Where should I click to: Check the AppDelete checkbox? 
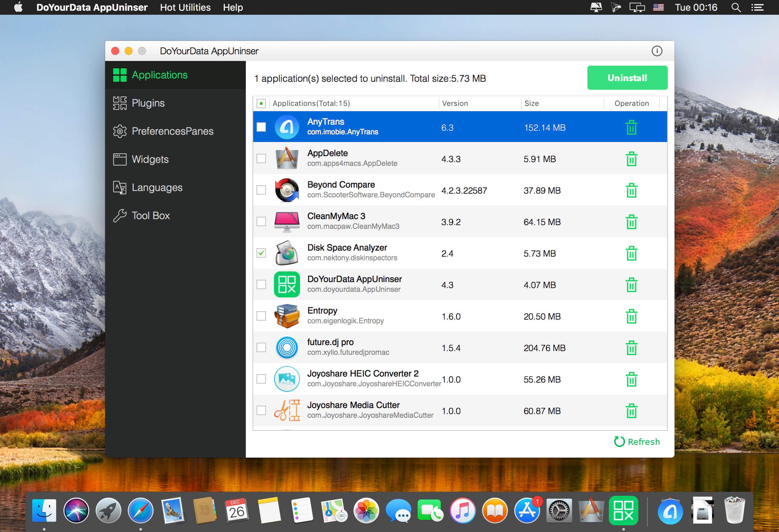tap(261, 158)
